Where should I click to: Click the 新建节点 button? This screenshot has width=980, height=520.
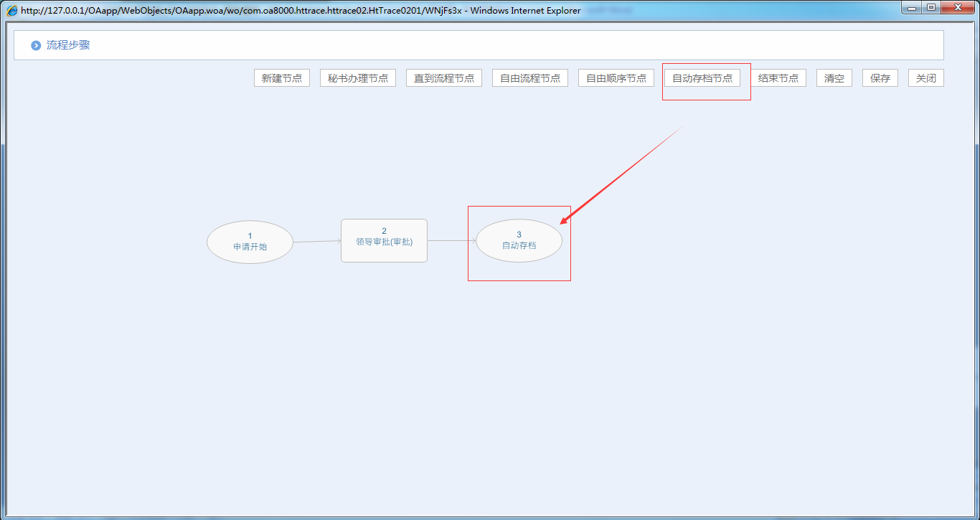[x=282, y=78]
